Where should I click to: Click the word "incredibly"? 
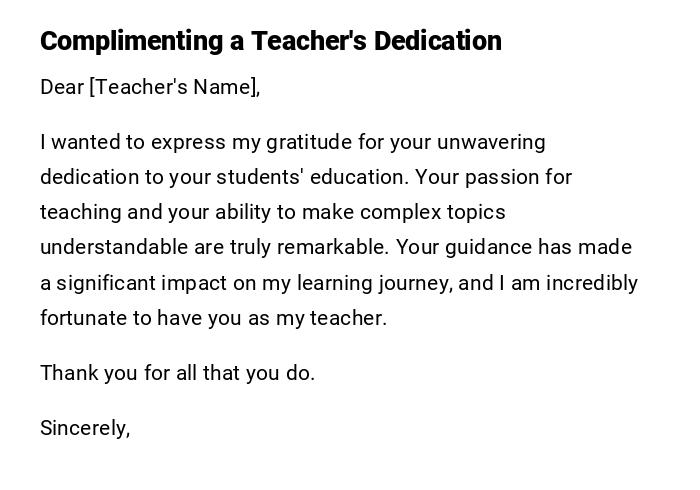pos(592,283)
